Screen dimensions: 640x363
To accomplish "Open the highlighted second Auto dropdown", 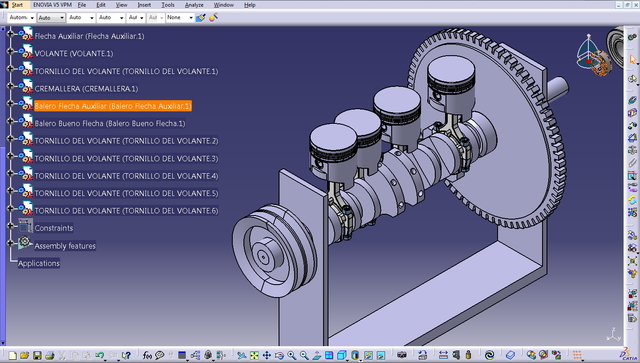I will click(x=51, y=18).
